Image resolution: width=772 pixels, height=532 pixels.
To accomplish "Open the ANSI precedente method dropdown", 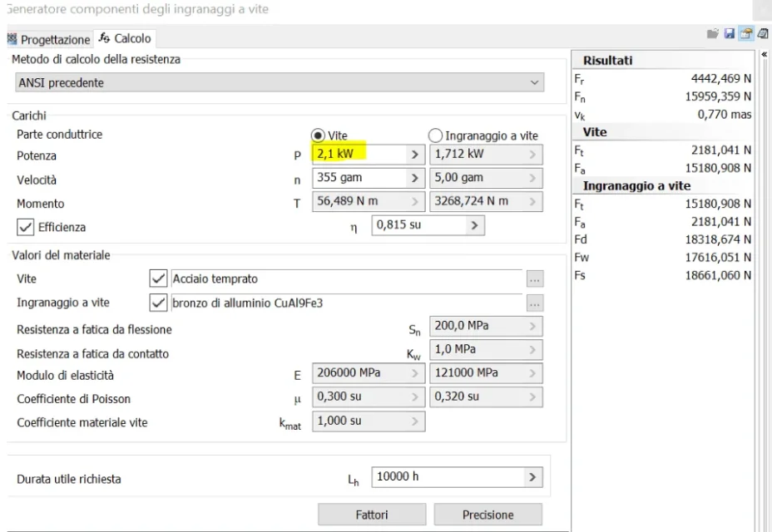I will (x=280, y=82).
